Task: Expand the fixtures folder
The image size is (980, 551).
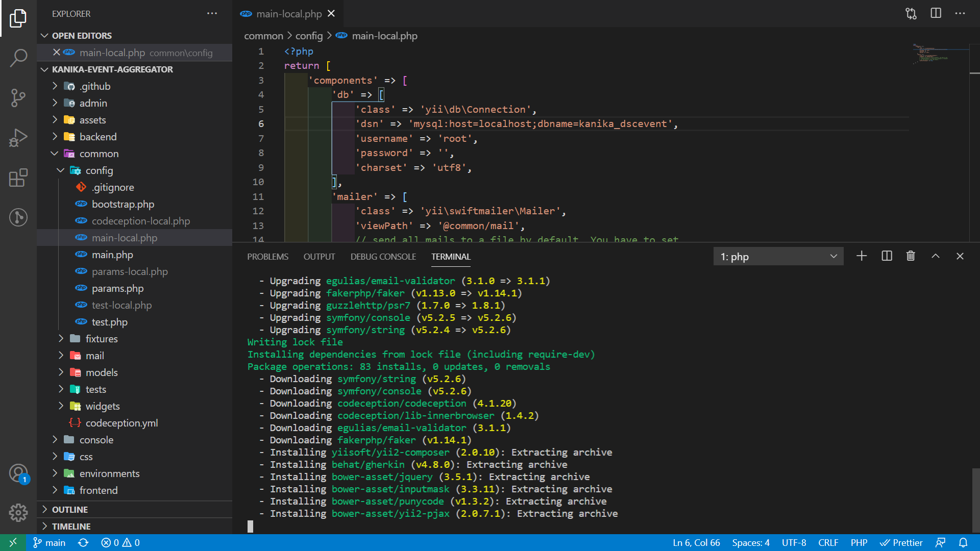Action: click(135, 339)
